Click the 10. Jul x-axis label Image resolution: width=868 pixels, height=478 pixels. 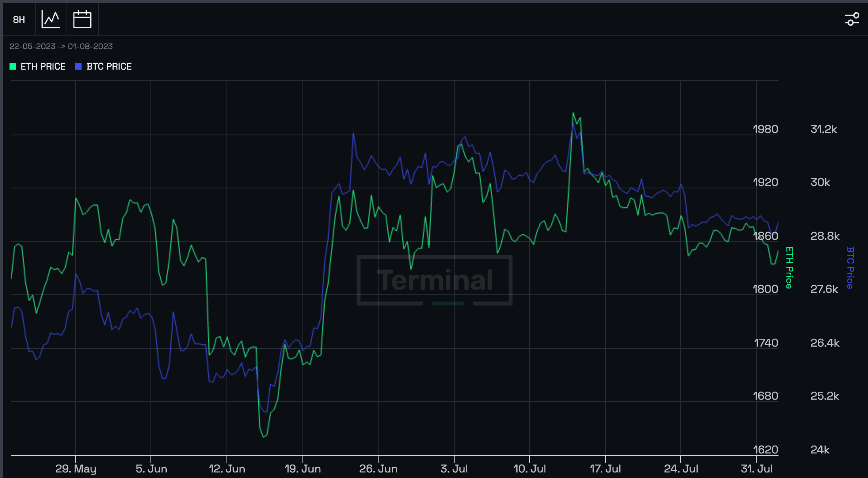click(x=529, y=469)
